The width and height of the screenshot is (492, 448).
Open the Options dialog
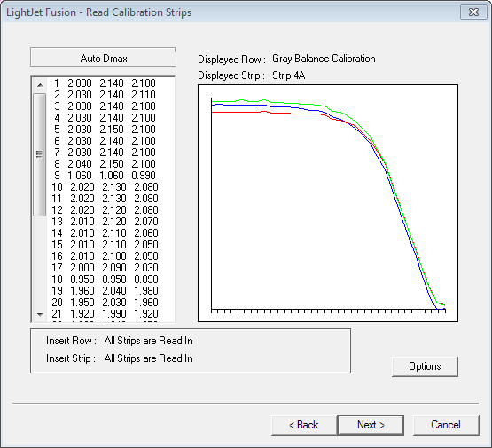point(425,366)
